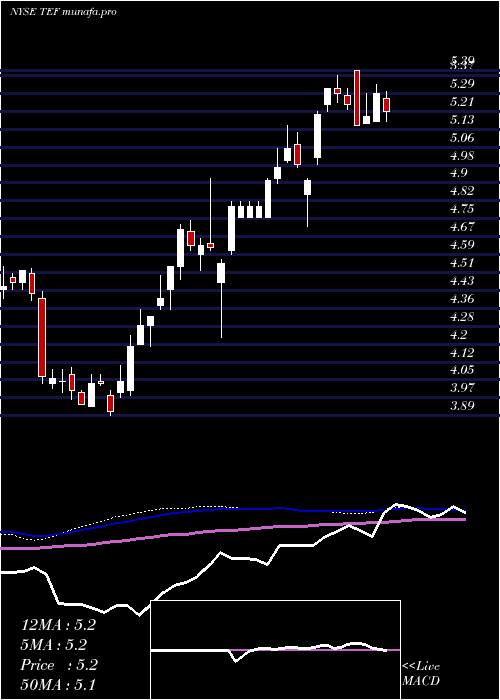Click the 5.21 price axis label
This screenshot has width=500, height=700.
(x=462, y=101)
